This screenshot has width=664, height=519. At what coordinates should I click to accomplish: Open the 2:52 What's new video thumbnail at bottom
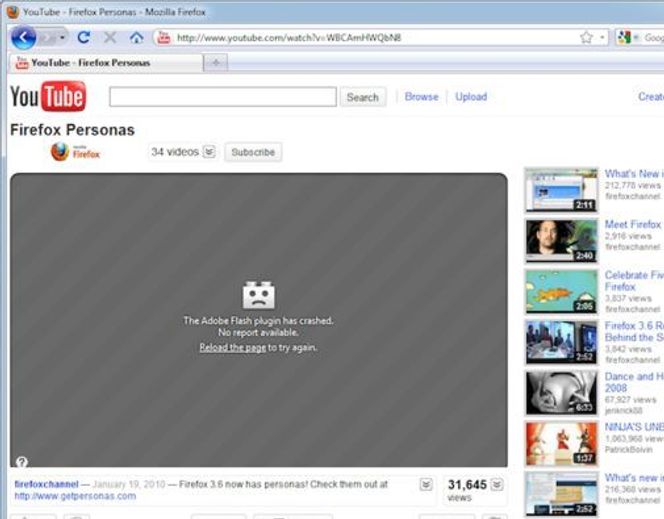(x=561, y=494)
